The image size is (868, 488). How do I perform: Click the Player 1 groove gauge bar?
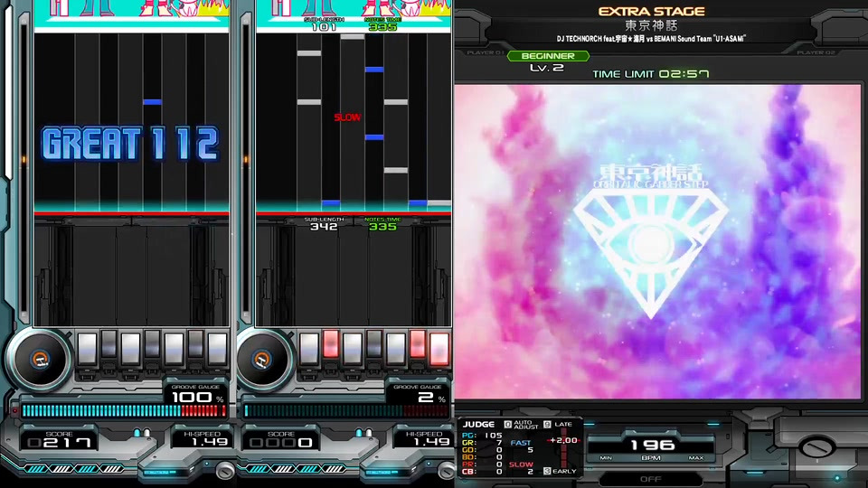[124, 410]
